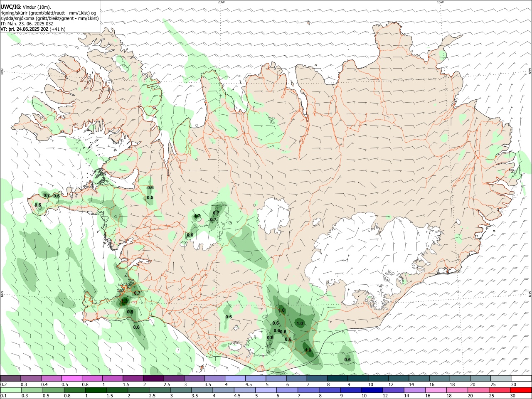This screenshot has height=399, width=532.
Task: Select snow legend swatch between 16 and 18
Action: click(438, 379)
